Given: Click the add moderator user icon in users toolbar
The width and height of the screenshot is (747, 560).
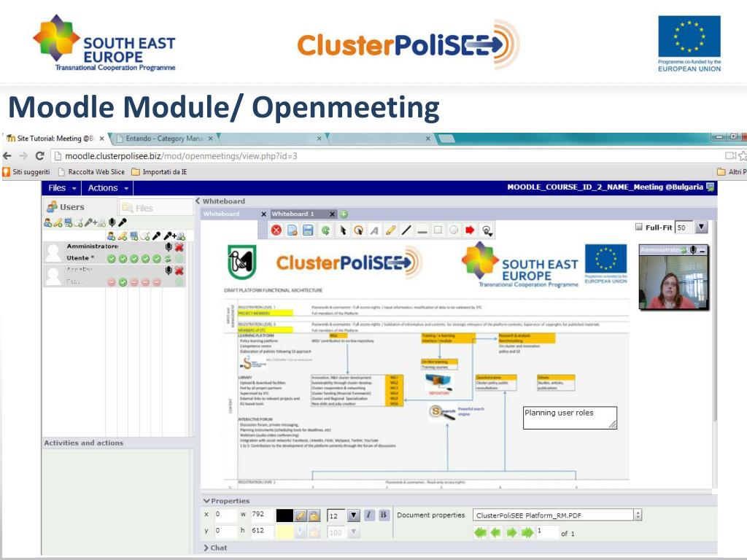Looking at the screenshot, I should (47, 222).
